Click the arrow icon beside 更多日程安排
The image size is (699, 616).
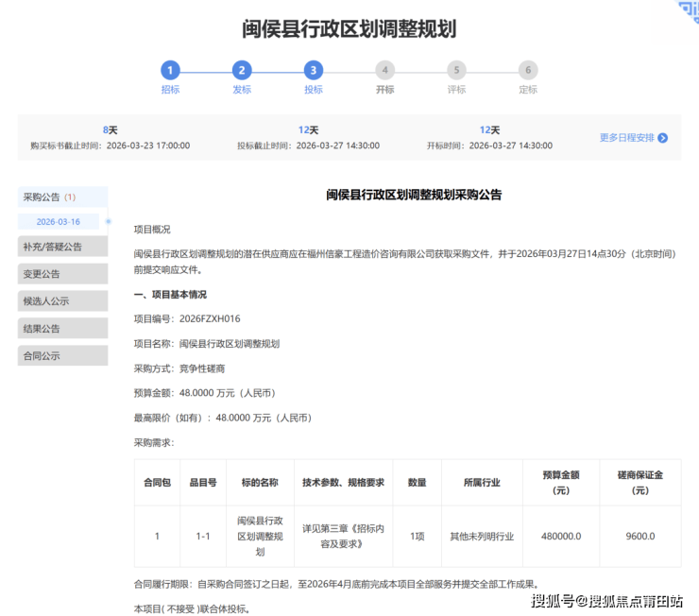pos(662,138)
